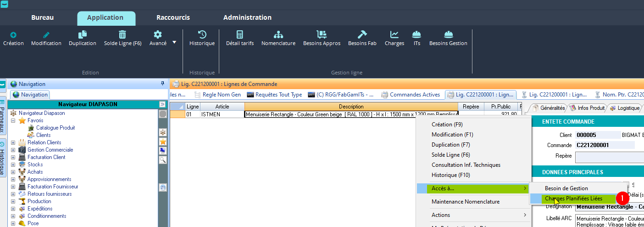
Task: Click the Solde Ligne trash icon
Action: [x=122, y=35]
